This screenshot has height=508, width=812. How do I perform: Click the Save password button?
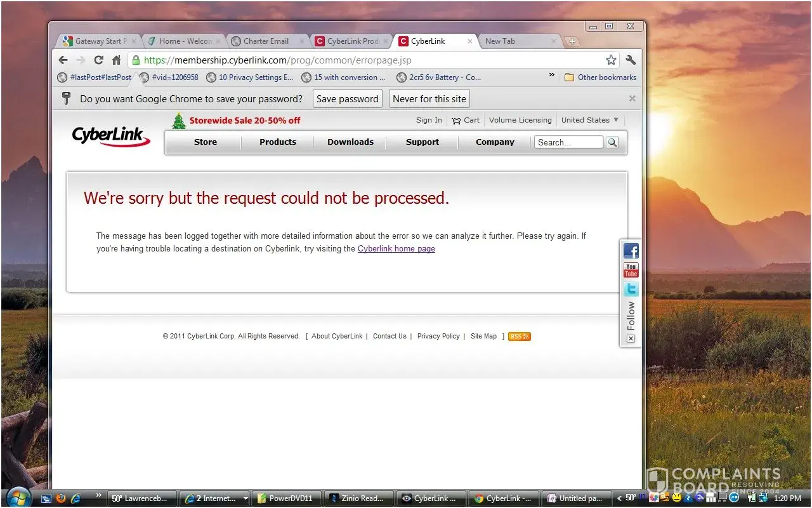pos(347,99)
